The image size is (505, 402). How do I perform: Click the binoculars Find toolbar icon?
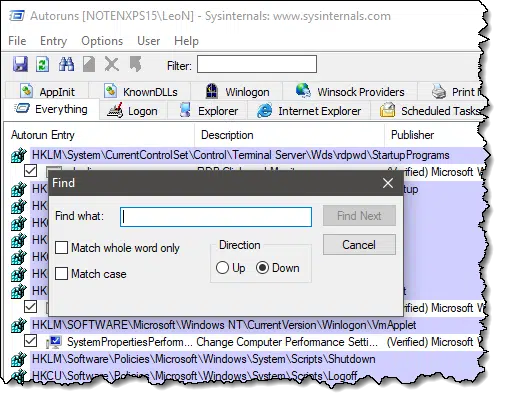click(x=66, y=64)
